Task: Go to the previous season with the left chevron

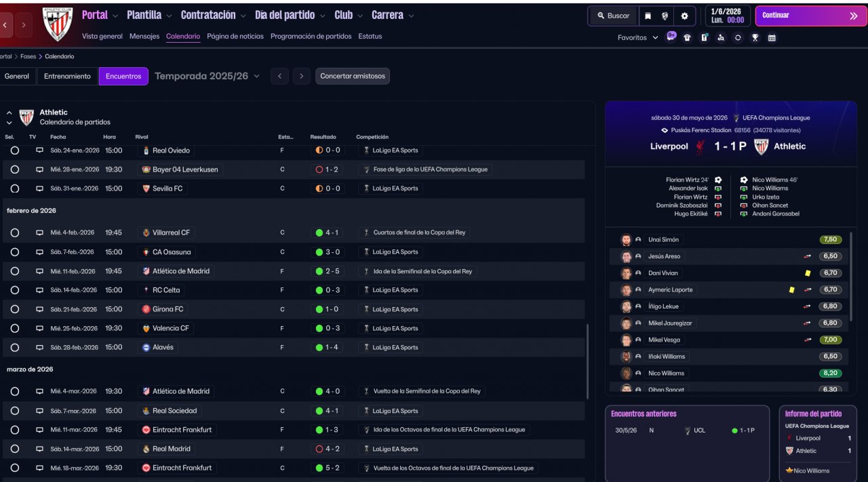Action: [x=279, y=76]
